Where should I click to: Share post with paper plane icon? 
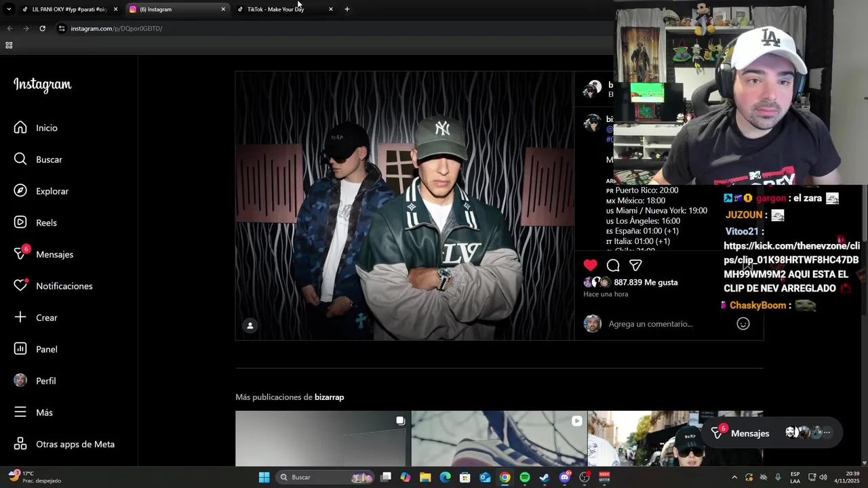click(x=635, y=265)
